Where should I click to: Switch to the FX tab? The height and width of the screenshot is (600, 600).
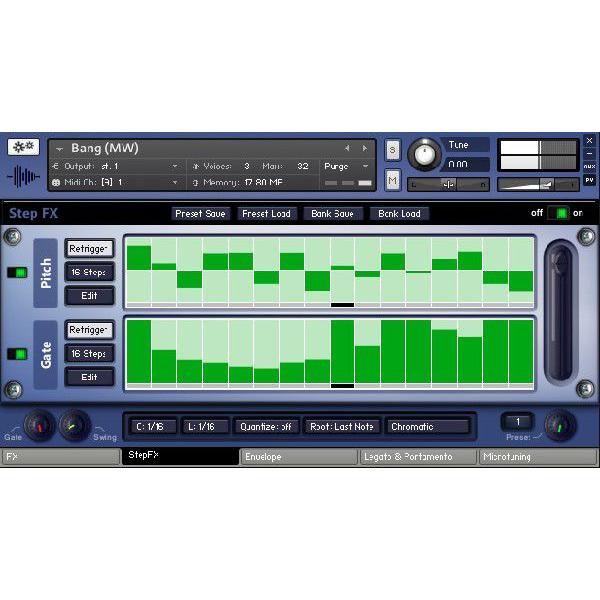click(60, 457)
